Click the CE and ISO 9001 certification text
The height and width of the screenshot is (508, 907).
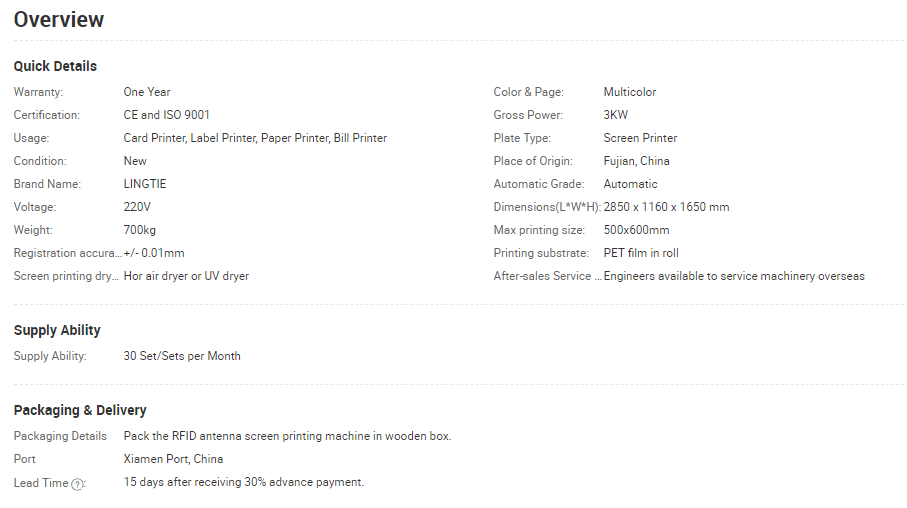click(167, 115)
